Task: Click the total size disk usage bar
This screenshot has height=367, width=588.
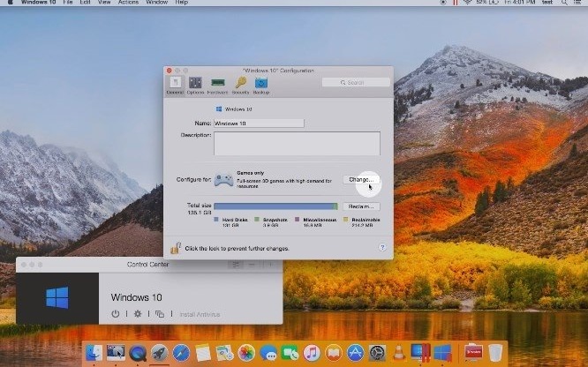Action: click(275, 206)
